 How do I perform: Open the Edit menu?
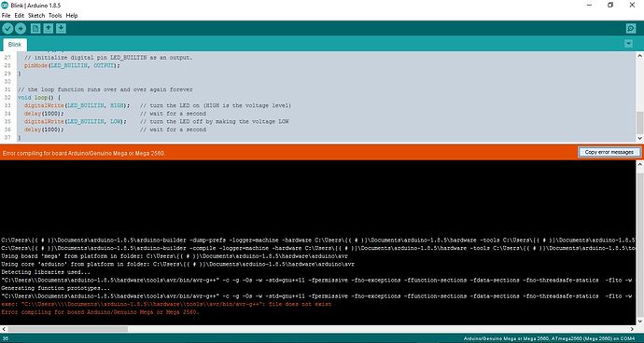coord(20,16)
